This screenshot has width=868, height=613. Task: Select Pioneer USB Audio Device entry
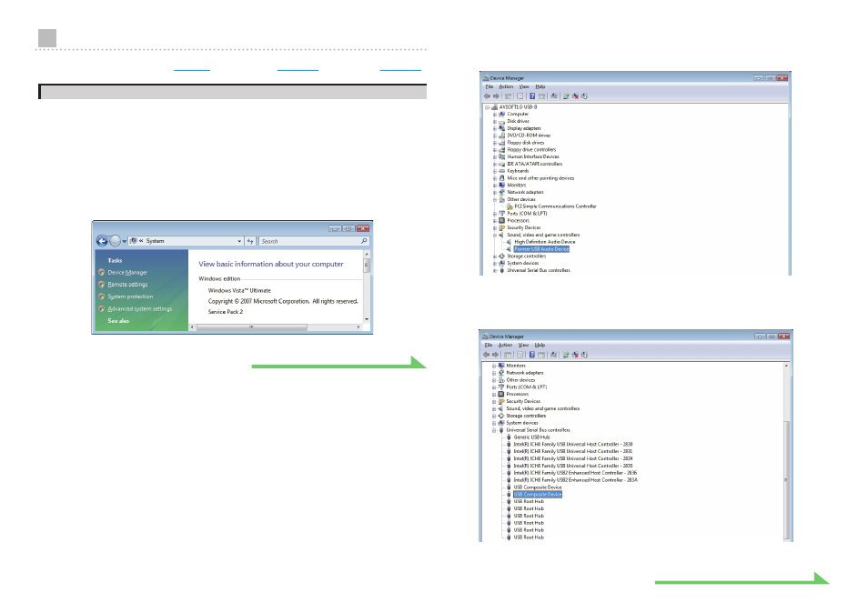click(x=540, y=249)
